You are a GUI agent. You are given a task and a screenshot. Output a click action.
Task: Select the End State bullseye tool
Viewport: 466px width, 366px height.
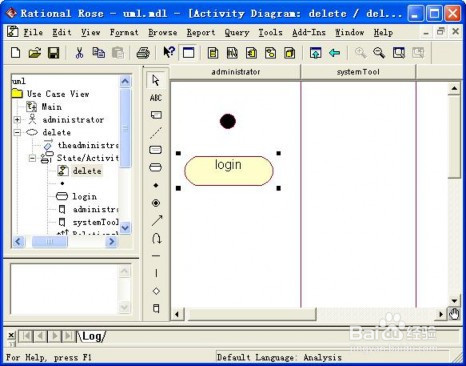(x=156, y=203)
